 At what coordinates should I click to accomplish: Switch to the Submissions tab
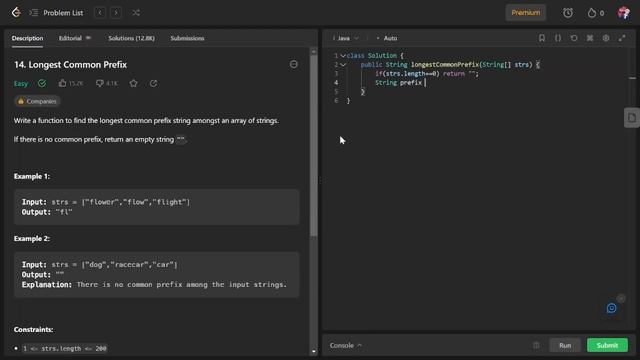click(187, 38)
